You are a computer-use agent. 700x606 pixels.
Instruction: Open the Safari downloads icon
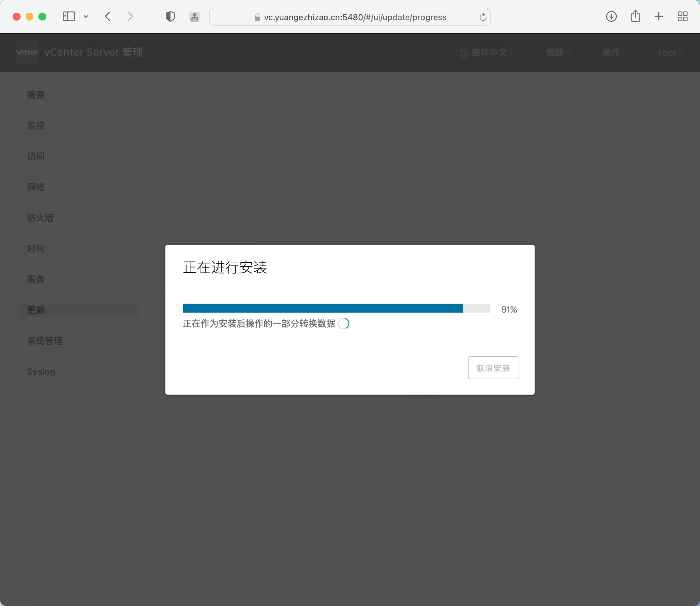click(x=611, y=17)
